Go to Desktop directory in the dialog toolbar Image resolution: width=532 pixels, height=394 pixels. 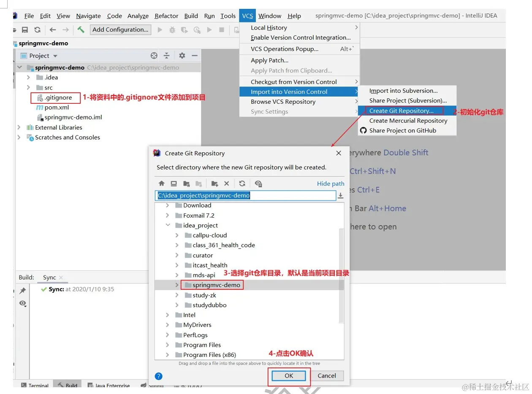click(174, 184)
